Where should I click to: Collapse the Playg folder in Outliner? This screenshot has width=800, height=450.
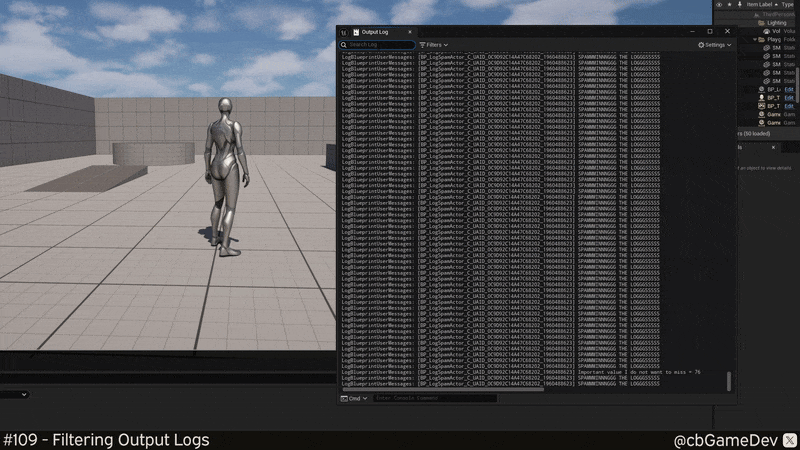755,39
